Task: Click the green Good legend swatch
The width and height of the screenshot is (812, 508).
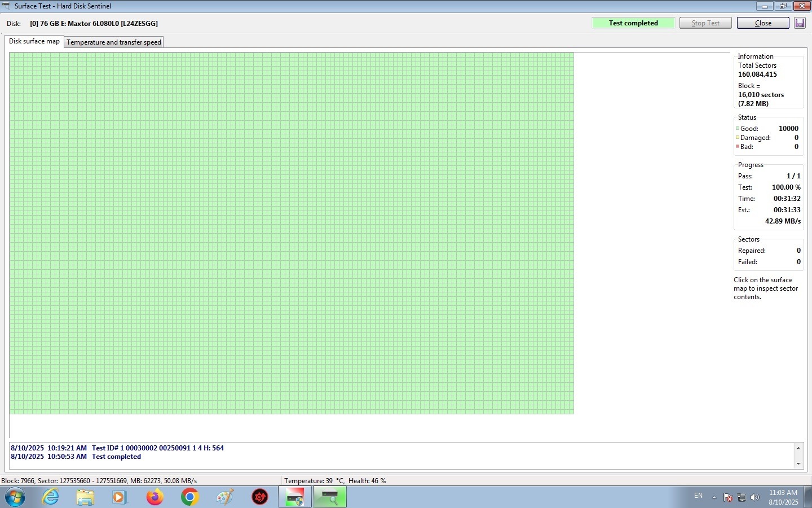Action: pos(737,129)
